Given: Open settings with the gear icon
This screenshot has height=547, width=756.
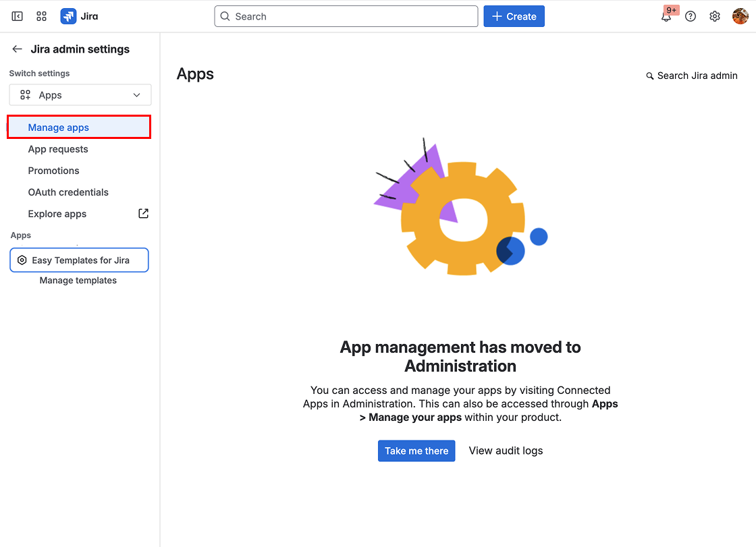Looking at the screenshot, I should 714,16.
